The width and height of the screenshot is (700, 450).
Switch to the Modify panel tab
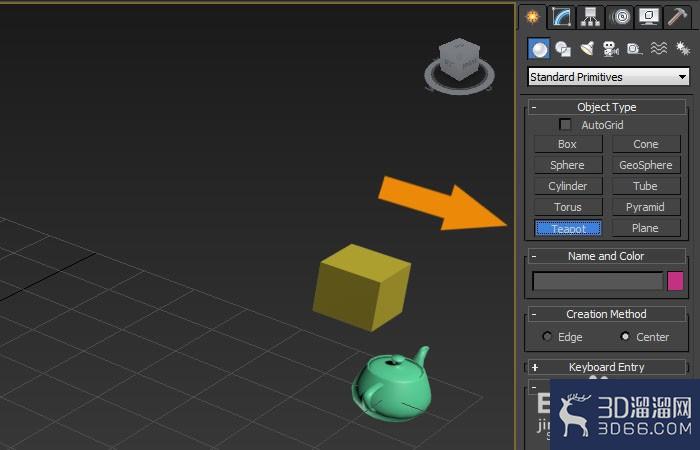561,17
